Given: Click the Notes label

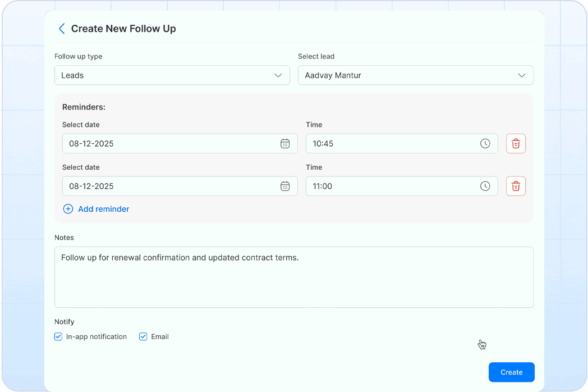Looking at the screenshot, I should tap(64, 238).
